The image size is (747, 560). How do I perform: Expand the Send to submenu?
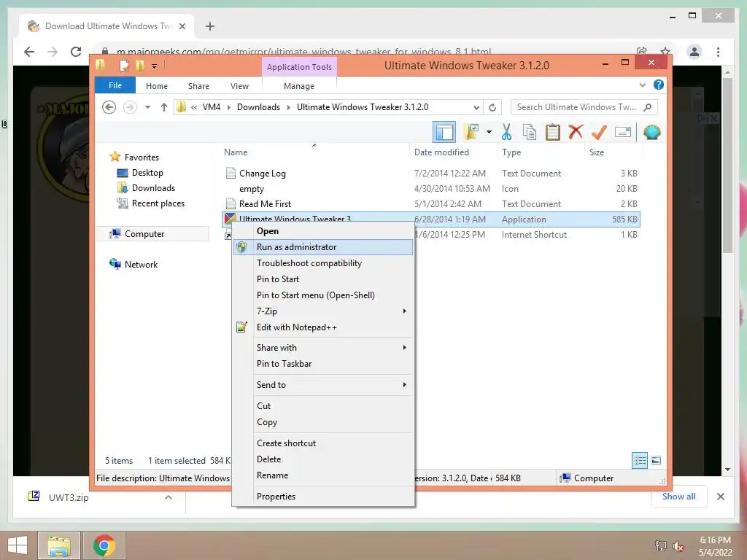coord(323,385)
